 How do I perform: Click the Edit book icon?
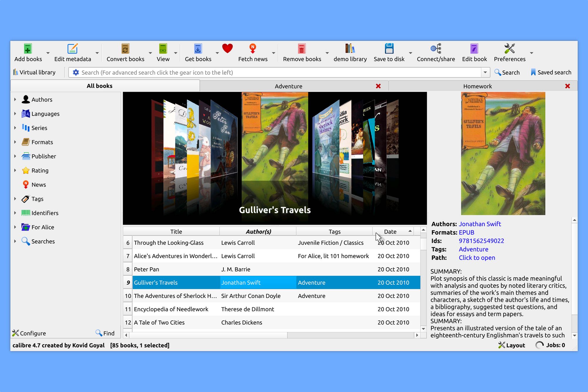(x=474, y=49)
